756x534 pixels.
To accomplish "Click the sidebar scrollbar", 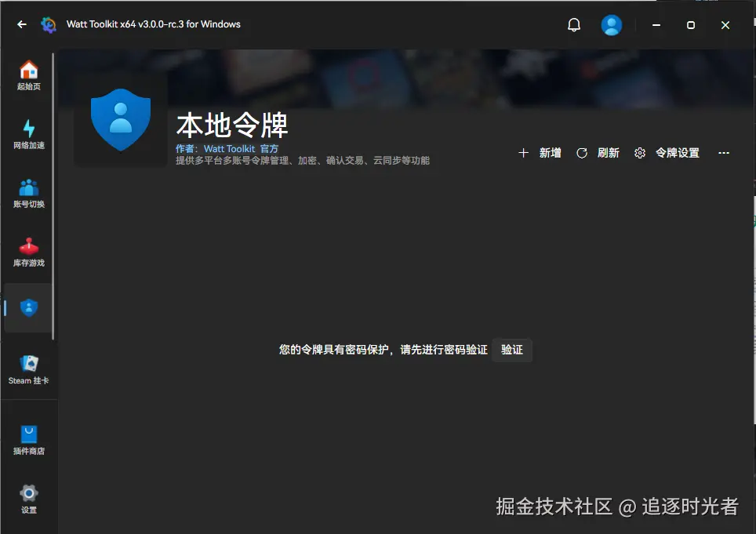I will pos(53,195).
